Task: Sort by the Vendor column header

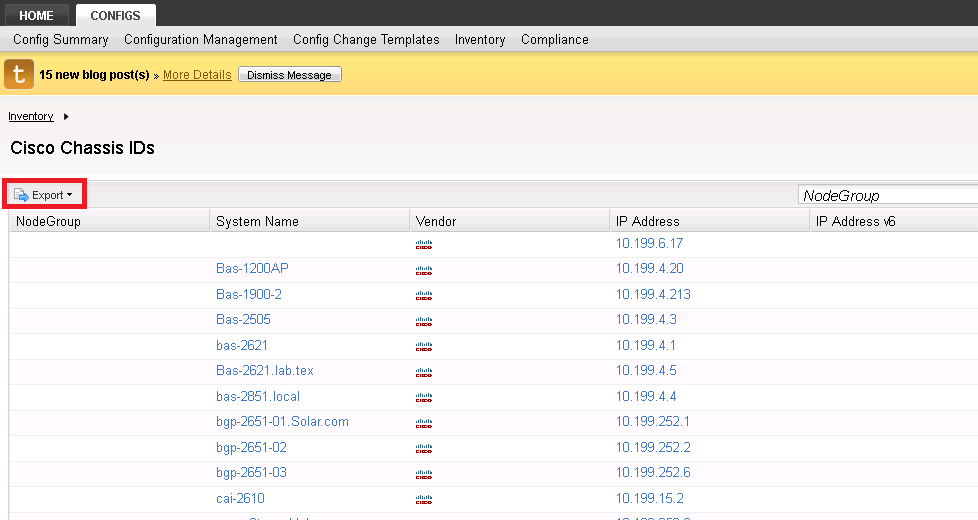Action: point(510,221)
